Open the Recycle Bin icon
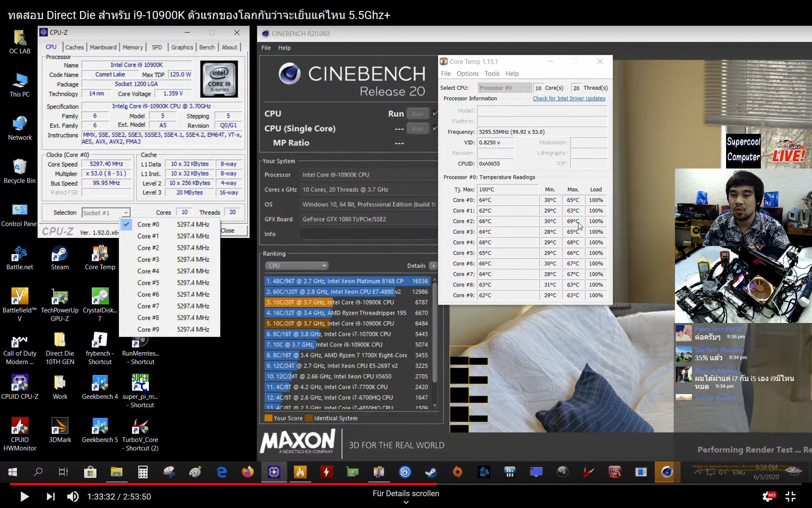812x508 pixels. click(19, 171)
